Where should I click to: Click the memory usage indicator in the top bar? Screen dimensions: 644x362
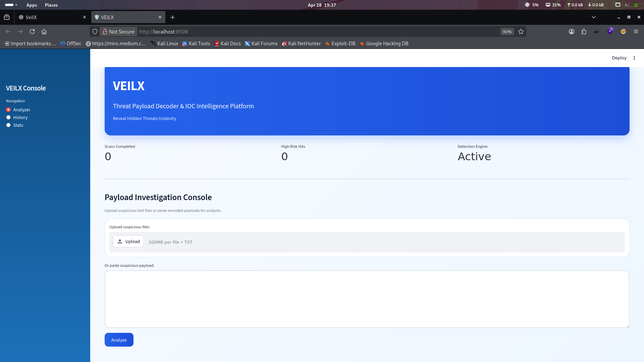(x=553, y=5)
